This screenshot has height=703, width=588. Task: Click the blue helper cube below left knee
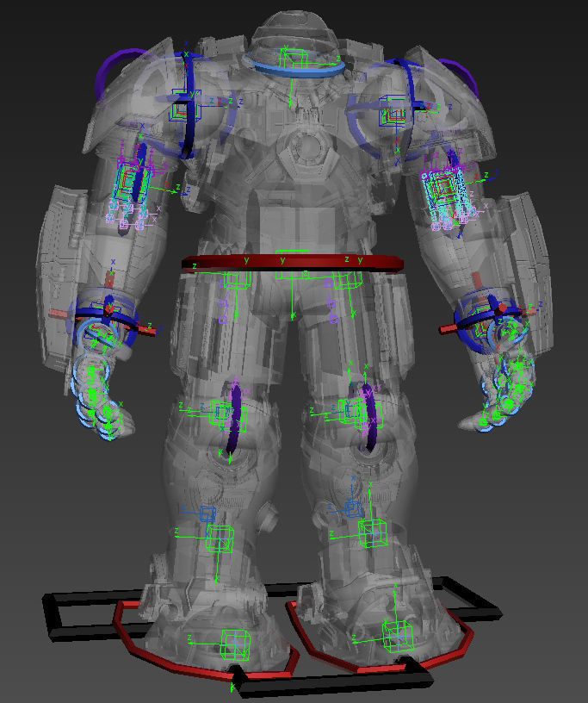pyautogui.click(x=207, y=513)
